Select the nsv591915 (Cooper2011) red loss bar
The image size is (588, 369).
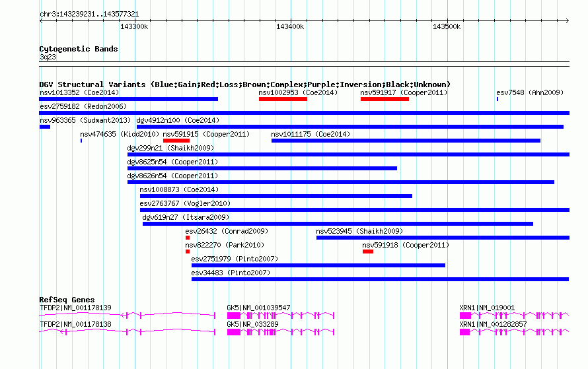pyautogui.click(x=176, y=141)
